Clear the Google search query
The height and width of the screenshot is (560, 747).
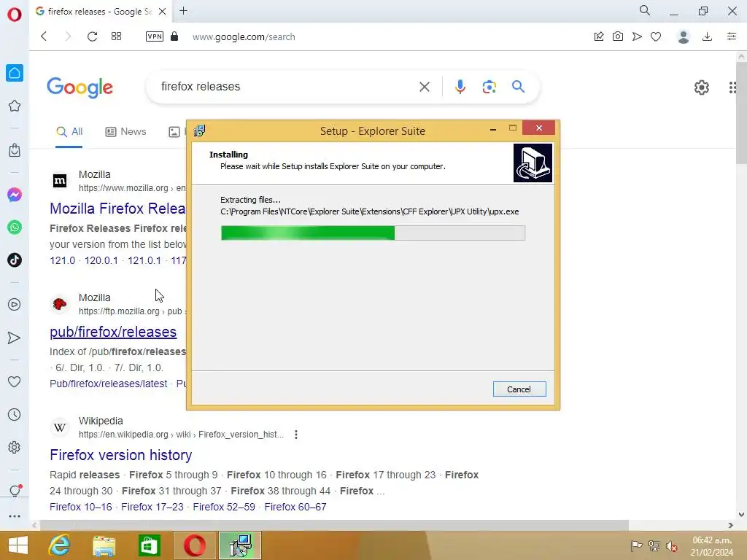coord(424,87)
